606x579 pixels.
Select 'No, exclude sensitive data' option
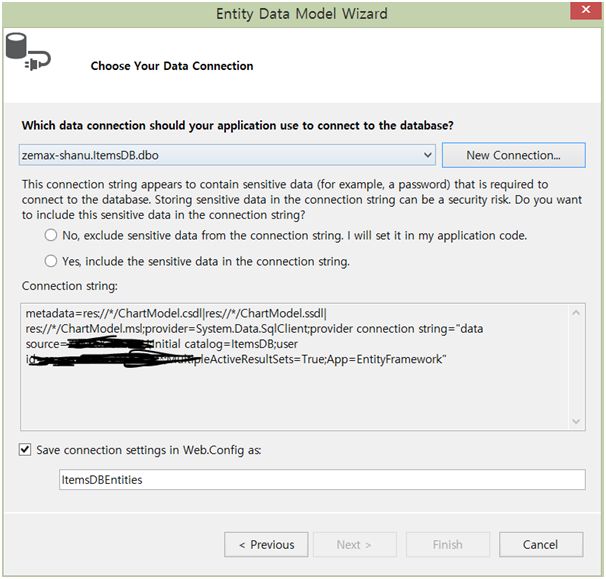pos(51,235)
